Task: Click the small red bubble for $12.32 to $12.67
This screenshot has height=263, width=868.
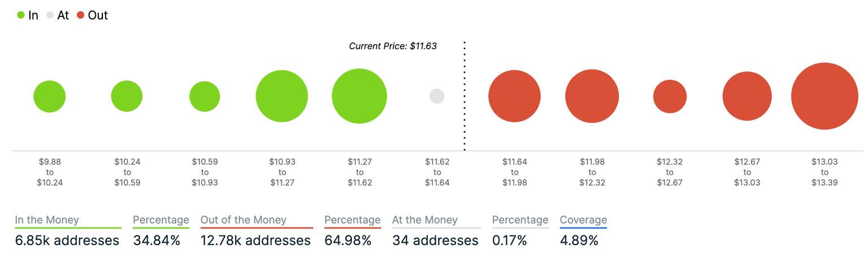Action: point(670,97)
